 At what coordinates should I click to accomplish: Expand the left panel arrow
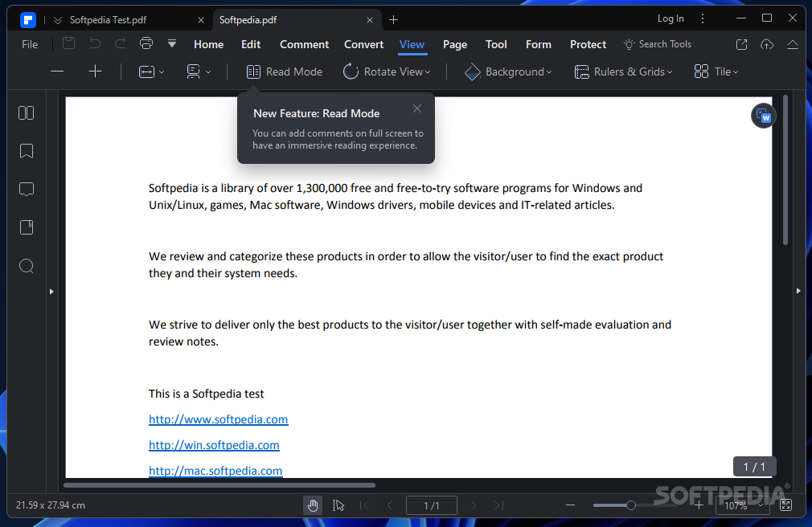[51, 292]
